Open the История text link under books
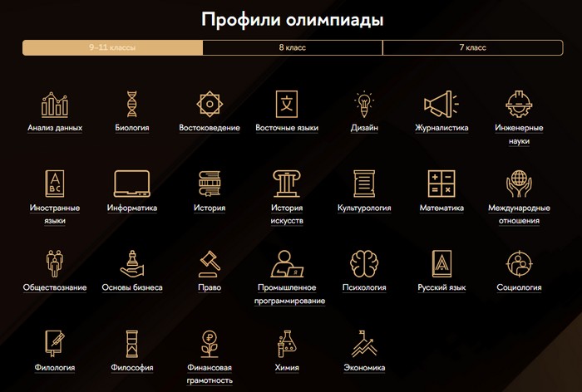 [210, 208]
